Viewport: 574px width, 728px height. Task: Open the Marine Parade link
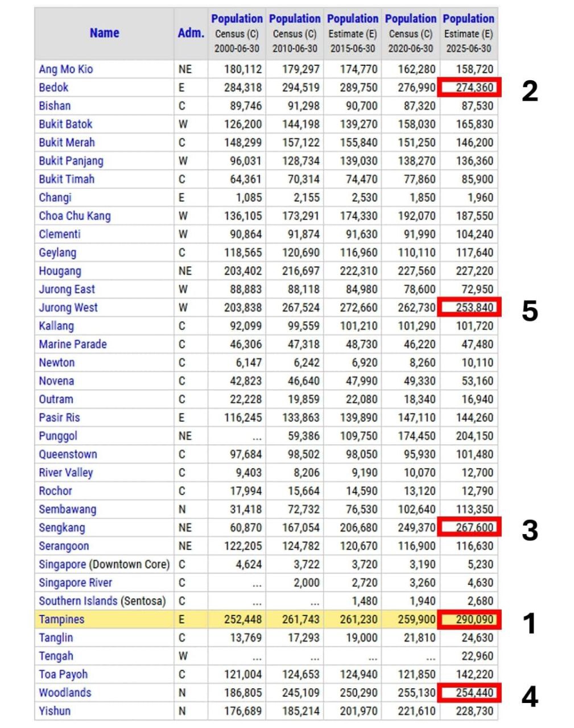click(73, 344)
